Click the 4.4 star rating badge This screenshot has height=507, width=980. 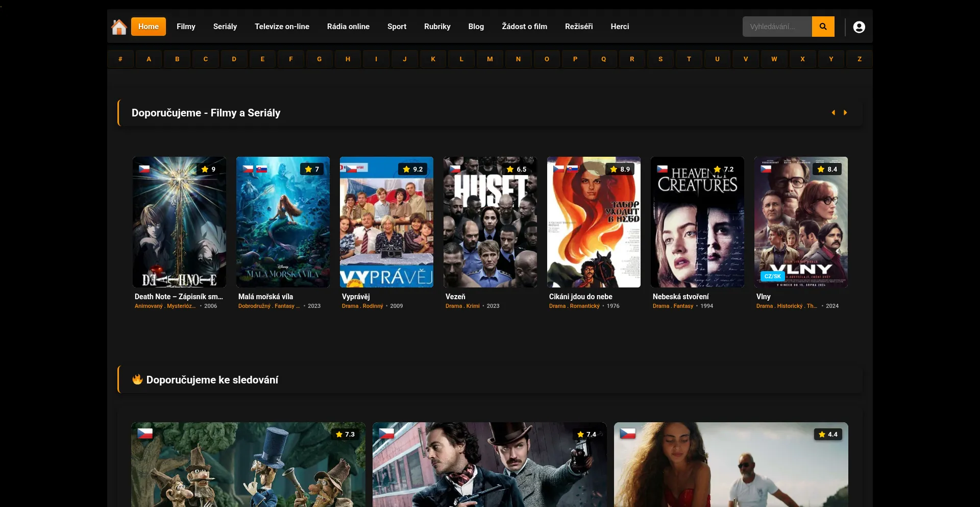[x=828, y=434]
